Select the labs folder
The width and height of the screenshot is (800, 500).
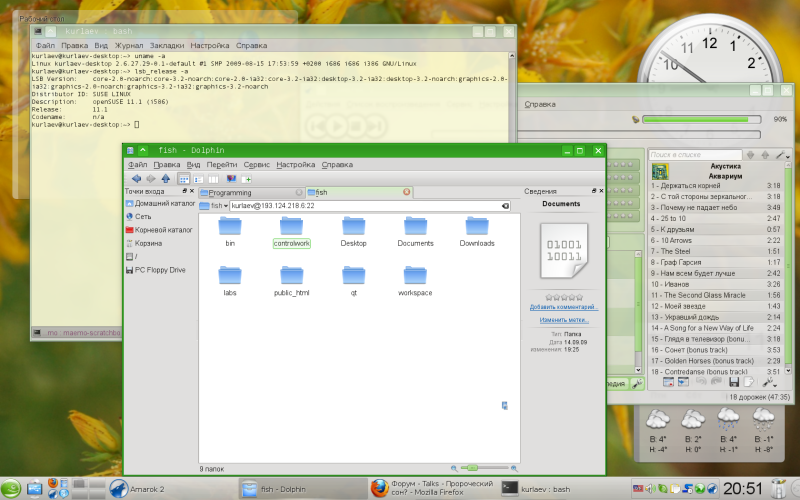tap(230, 281)
